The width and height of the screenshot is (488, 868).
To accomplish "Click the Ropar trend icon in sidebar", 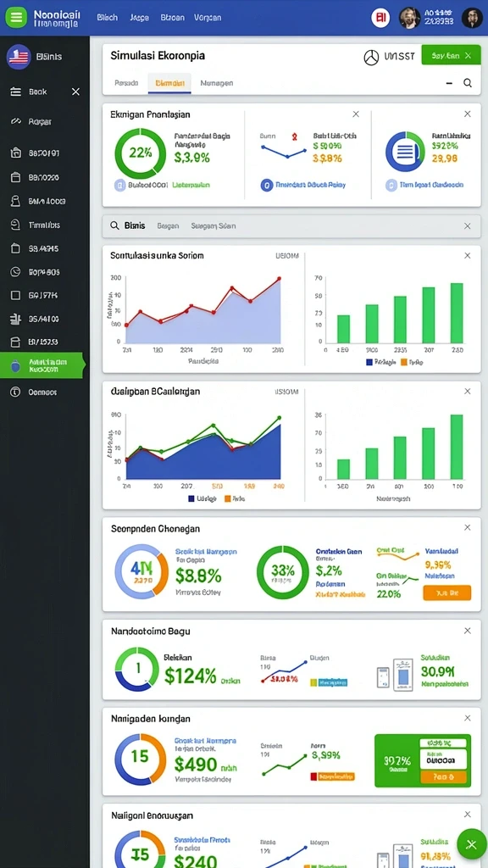I will [x=15, y=121].
